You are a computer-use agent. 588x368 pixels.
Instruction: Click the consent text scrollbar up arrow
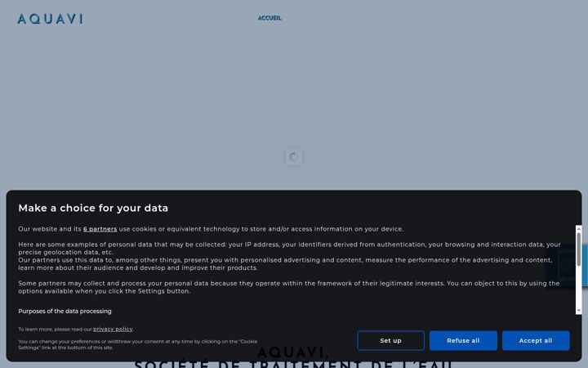(x=579, y=228)
